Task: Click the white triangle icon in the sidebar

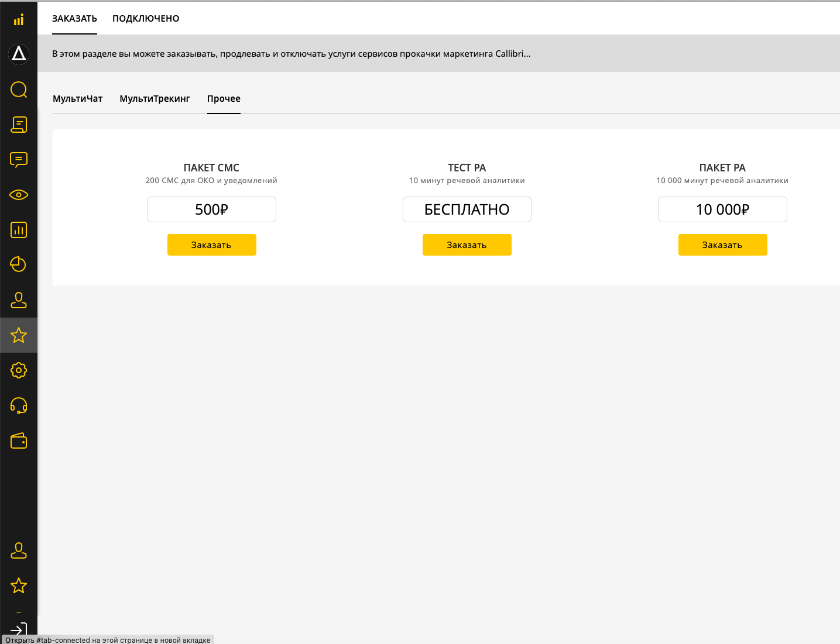Action: point(19,54)
